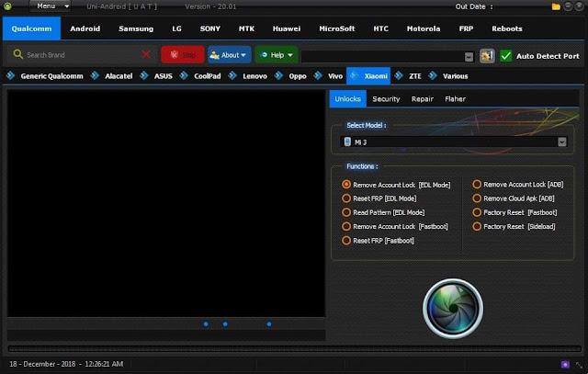Focus the Search Brand input field

(x=81, y=55)
